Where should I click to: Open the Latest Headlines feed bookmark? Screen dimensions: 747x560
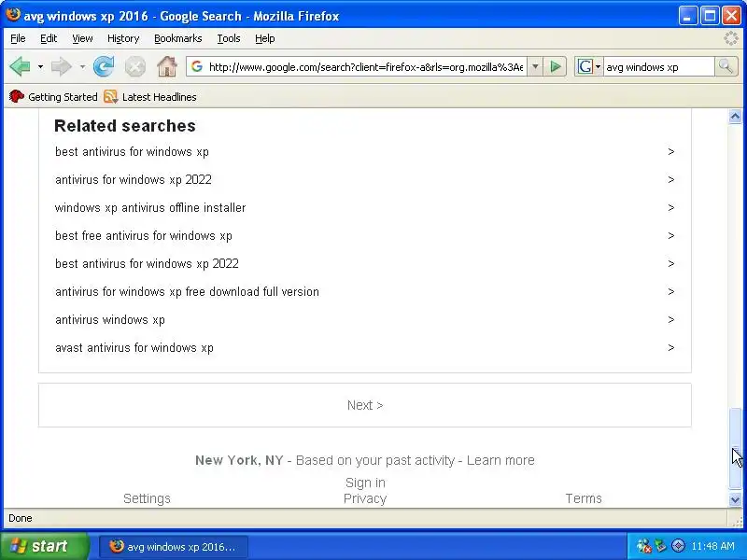pos(150,97)
